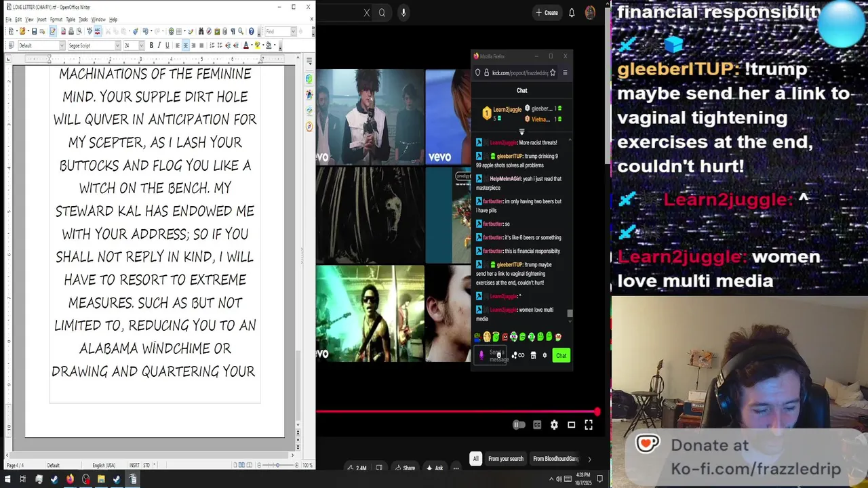Open the Navigator compass icon
868x488 pixels.
[208, 31]
